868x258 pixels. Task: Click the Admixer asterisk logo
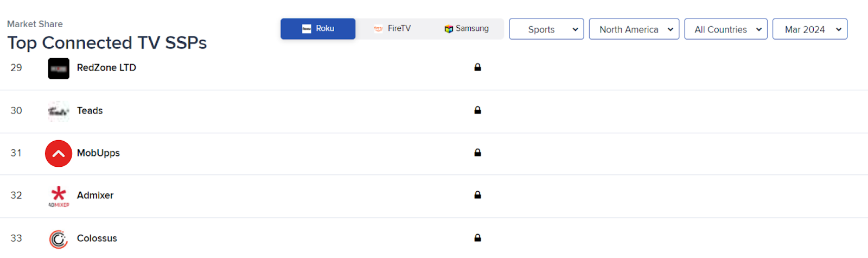click(x=59, y=196)
